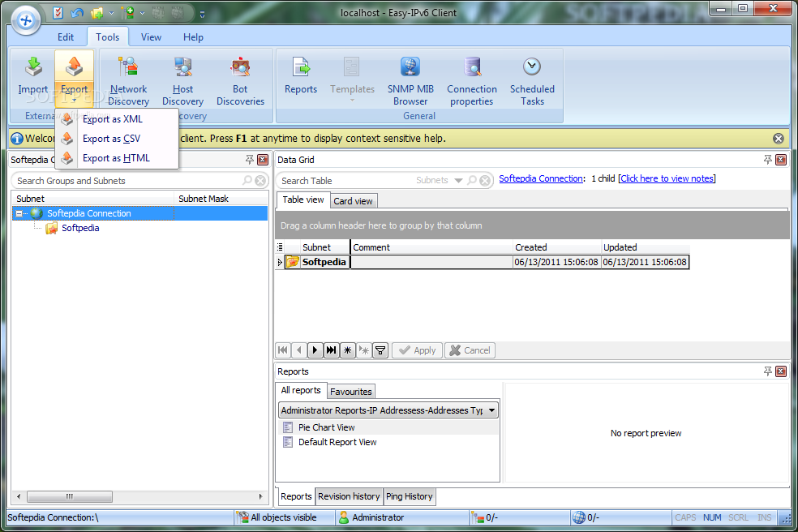Open the Subnets search scope dropdown
The height and width of the screenshot is (532, 798).
tap(458, 180)
